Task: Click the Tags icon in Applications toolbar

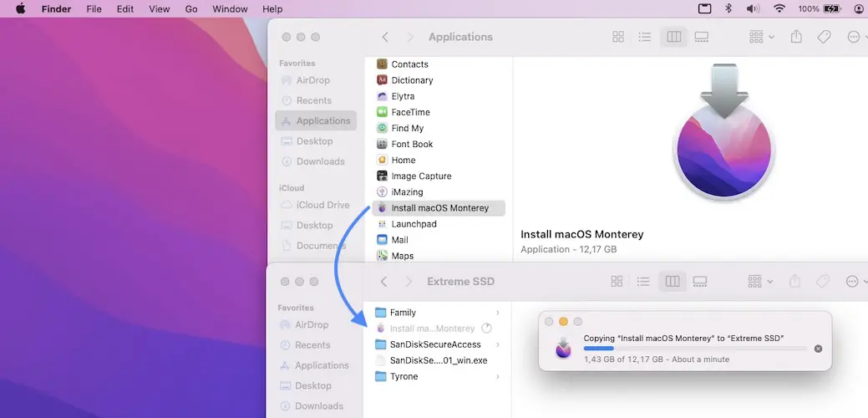Action: [x=824, y=37]
